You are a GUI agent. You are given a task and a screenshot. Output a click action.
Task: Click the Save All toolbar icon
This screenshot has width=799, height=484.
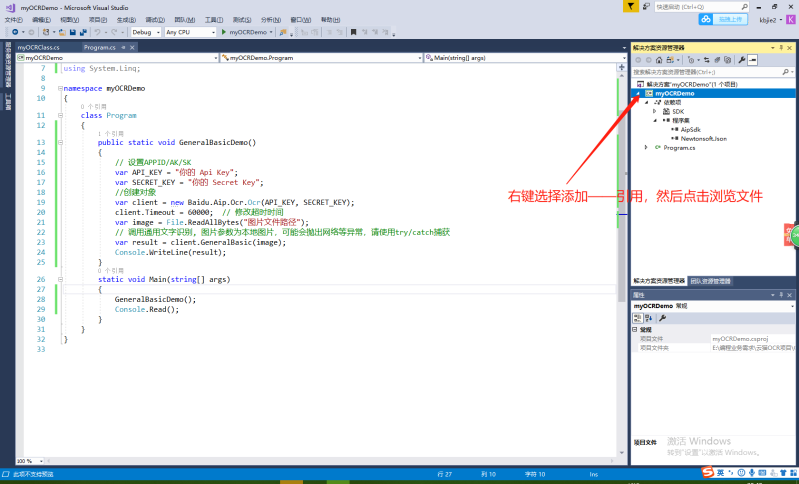point(83,32)
